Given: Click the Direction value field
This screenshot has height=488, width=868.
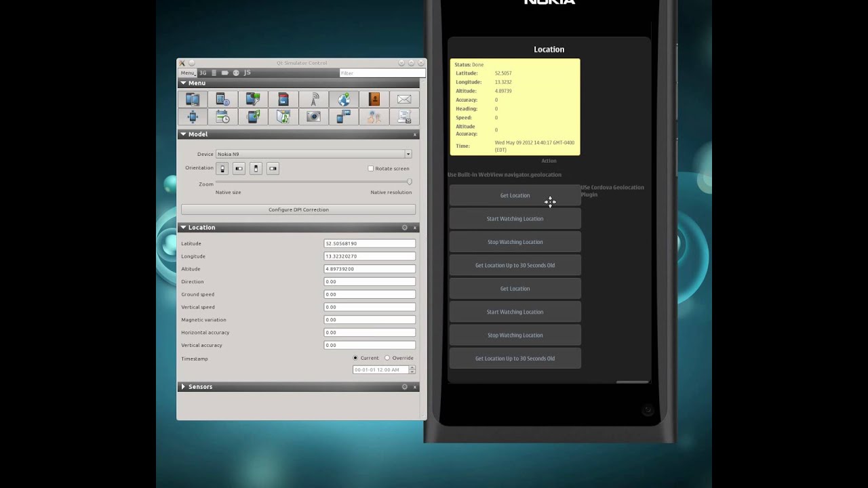Looking at the screenshot, I should [x=370, y=281].
